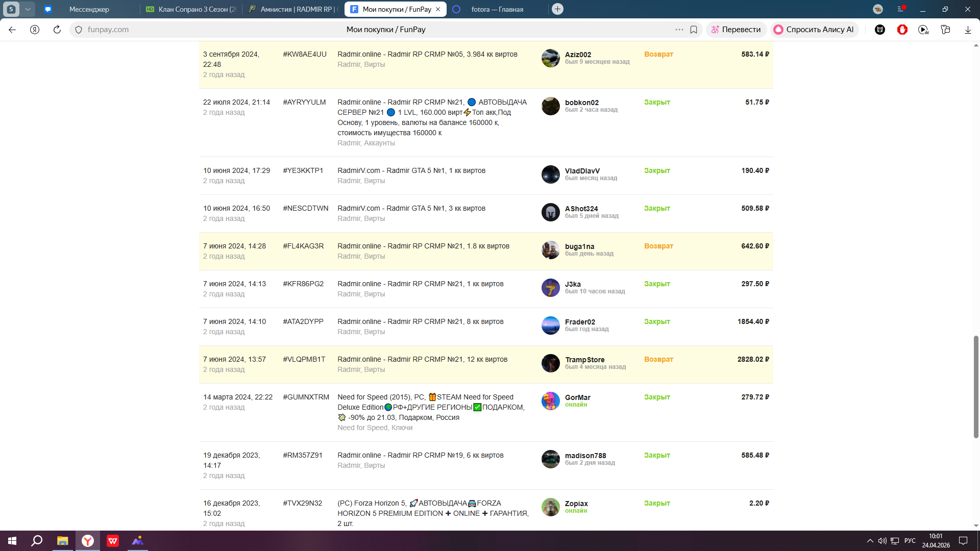This screenshot has height=551, width=980.
Task: Bookmark this page via the bookmark icon
Action: coord(694,30)
